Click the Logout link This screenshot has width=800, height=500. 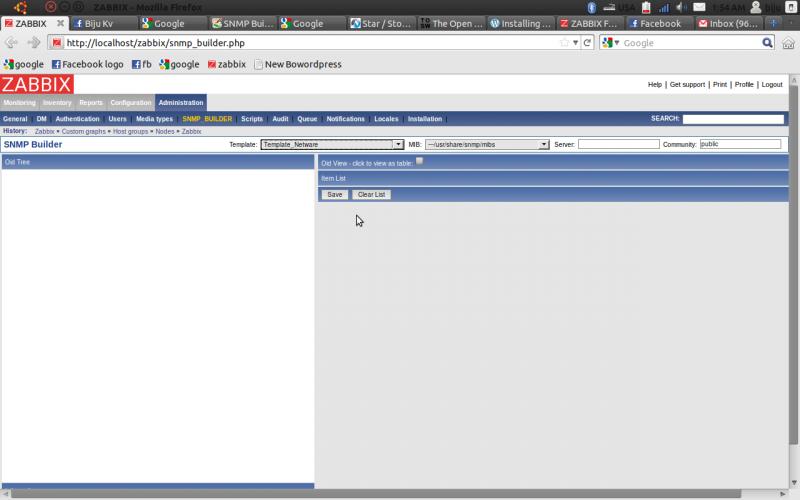tap(771, 85)
